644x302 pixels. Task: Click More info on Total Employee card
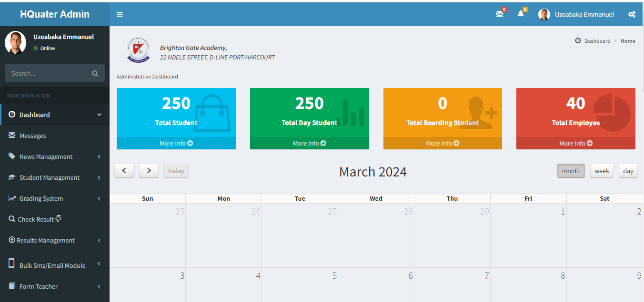pyautogui.click(x=575, y=143)
